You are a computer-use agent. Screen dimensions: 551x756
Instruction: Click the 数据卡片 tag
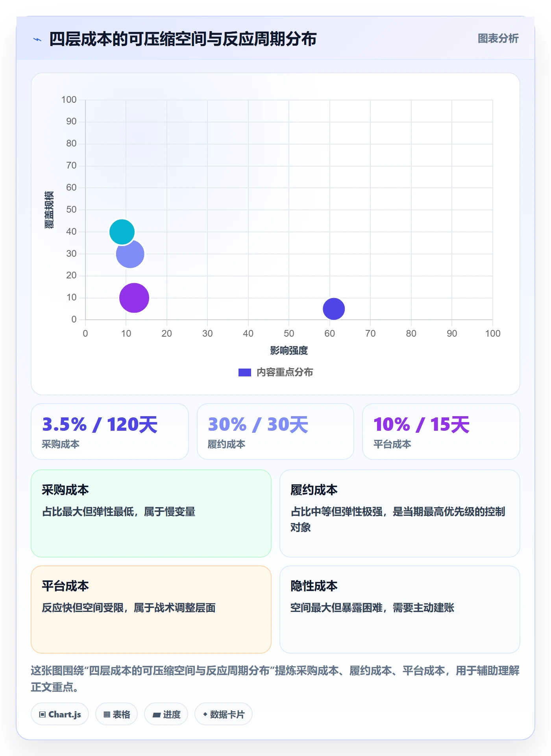224,714
